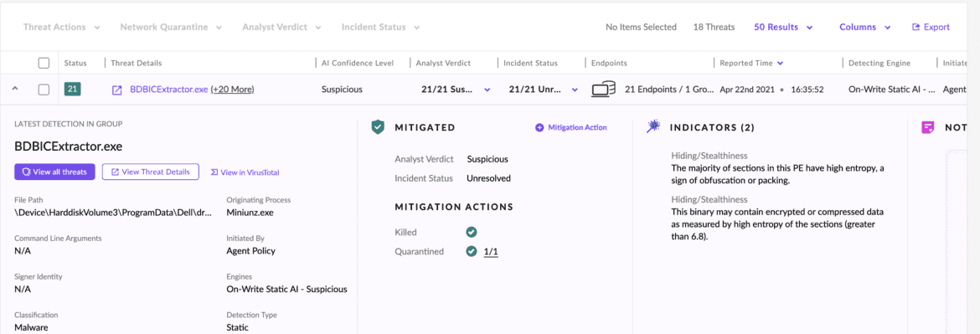
Task: Click the Notes panel icon
Action: [928, 127]
